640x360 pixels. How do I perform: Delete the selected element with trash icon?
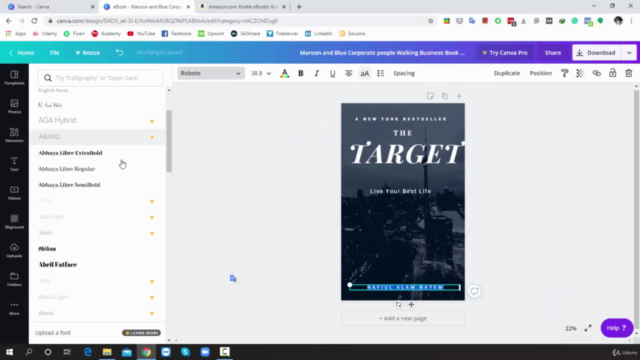pos(629,73)
